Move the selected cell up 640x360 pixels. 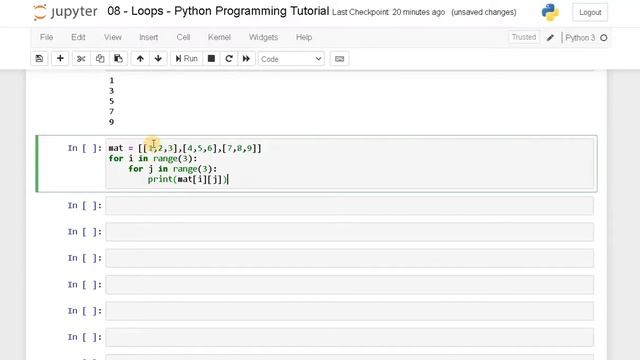pos(140,59)
